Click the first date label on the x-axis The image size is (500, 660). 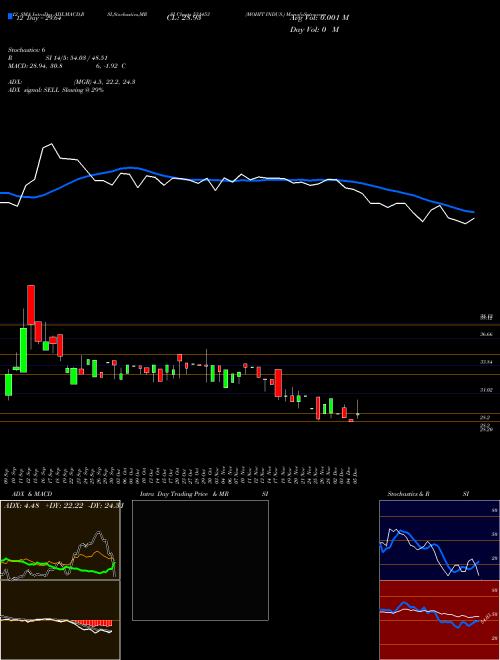(x=8, y=475)
